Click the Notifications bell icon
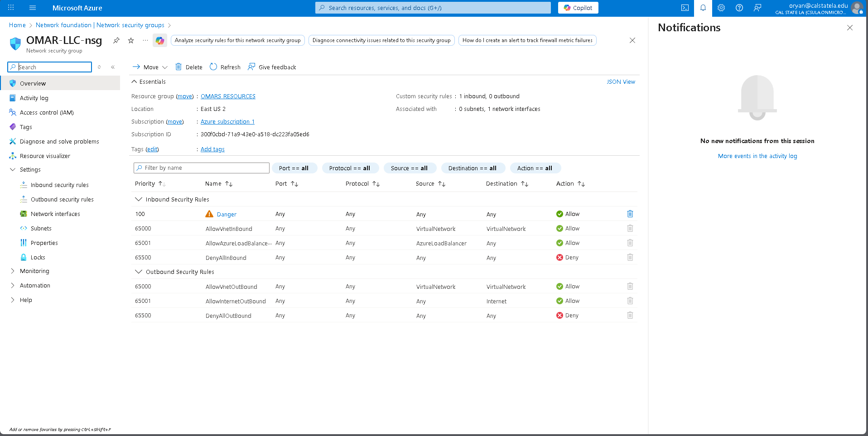The height and width of the screenshot is (436, 868). 703,8
